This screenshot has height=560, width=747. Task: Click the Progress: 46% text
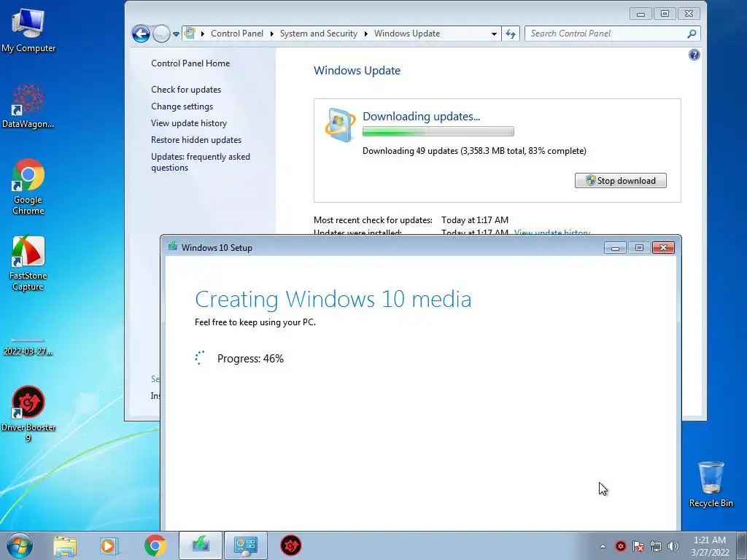click(x=250, y=359)
